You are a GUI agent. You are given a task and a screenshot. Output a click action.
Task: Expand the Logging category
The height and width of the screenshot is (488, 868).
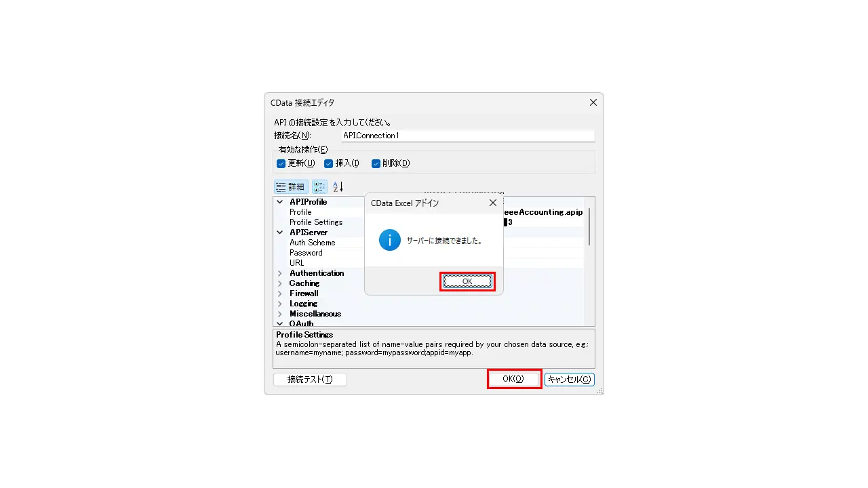tap(280, 304)
